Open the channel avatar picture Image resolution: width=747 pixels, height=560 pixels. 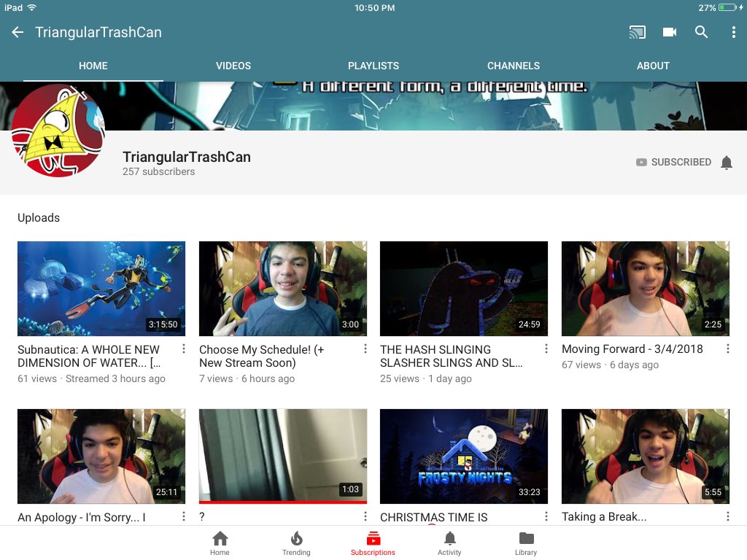click(x=58, y=131)
